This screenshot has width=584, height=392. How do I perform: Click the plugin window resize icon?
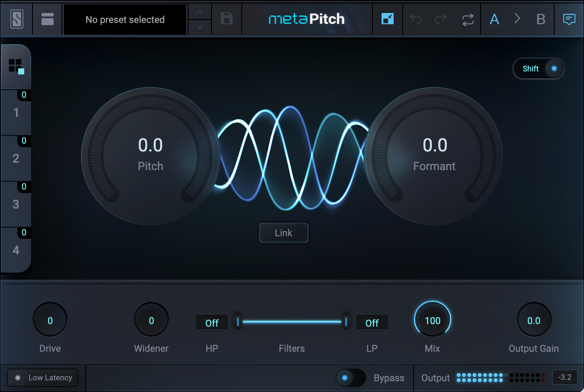388,19
